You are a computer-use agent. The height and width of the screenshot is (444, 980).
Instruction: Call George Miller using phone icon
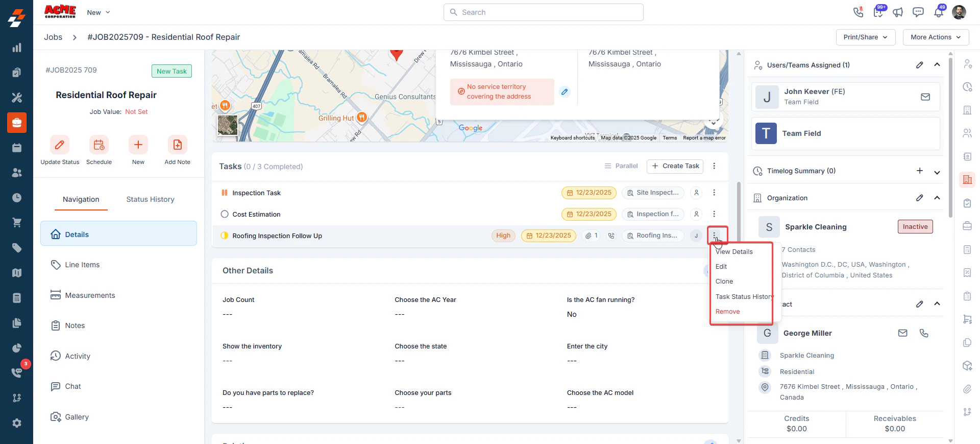[x=924, y=333]
